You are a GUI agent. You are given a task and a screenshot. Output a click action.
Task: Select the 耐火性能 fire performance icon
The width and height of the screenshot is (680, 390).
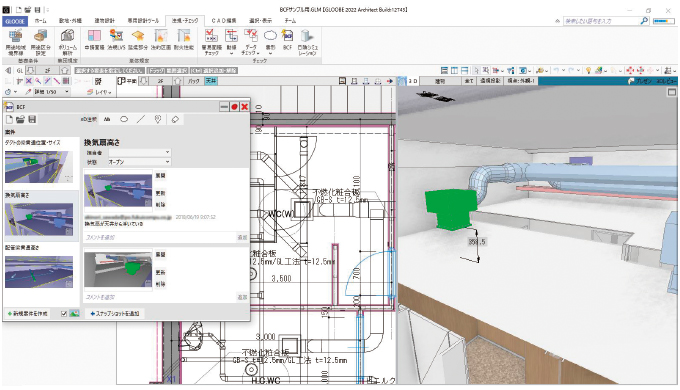(x=184, y=39)
